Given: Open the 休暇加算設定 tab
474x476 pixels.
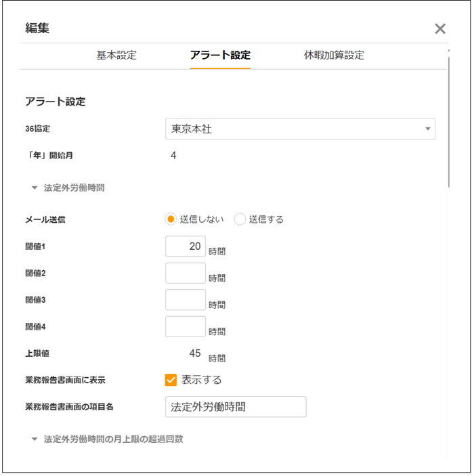Looking at the screenshot, I should pos(334,56).
